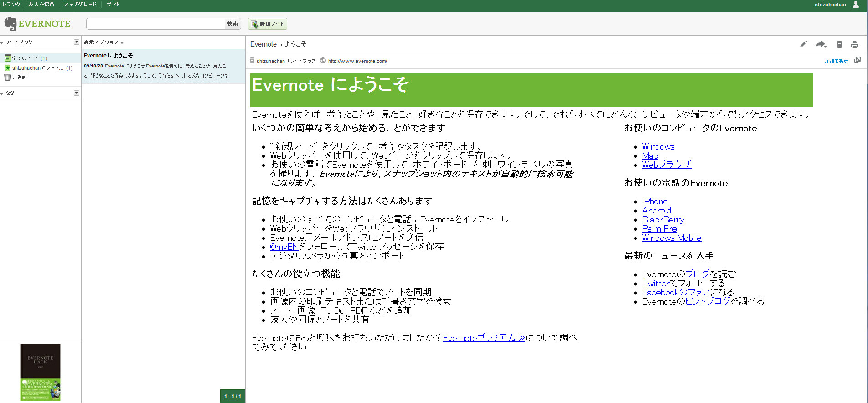Click the heading 記憶をキャプチャする方法はたくさんあります

(x=342, y=201)
